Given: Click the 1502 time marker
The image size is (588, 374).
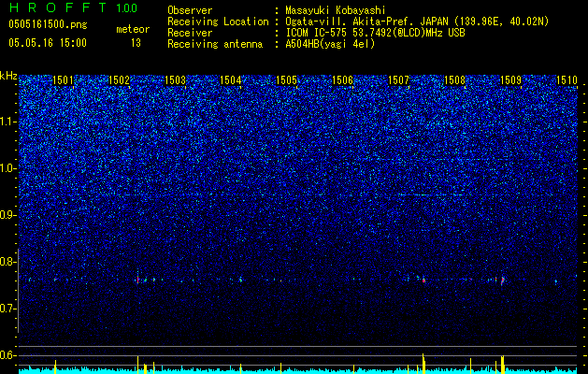Looking at the screenshot, I should point(119,80).
